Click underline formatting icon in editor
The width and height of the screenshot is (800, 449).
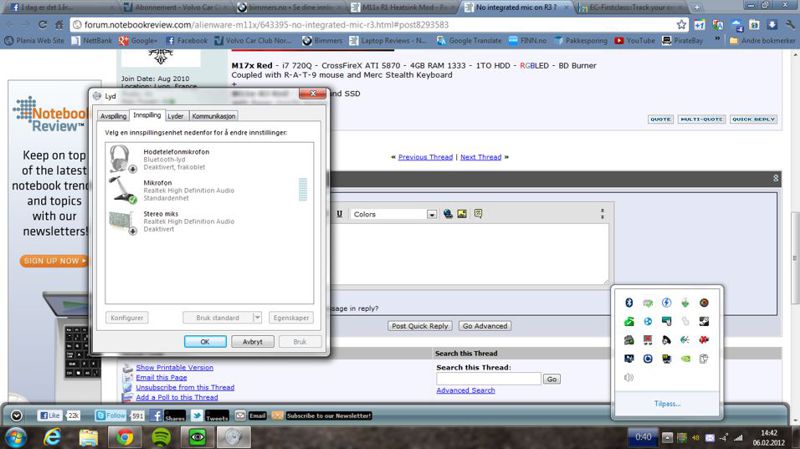pyautogui.click(x=339, y=214)
